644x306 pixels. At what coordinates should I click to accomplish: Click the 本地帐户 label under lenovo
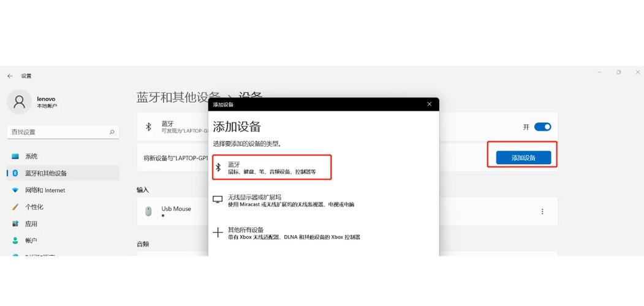click(47, 106)
